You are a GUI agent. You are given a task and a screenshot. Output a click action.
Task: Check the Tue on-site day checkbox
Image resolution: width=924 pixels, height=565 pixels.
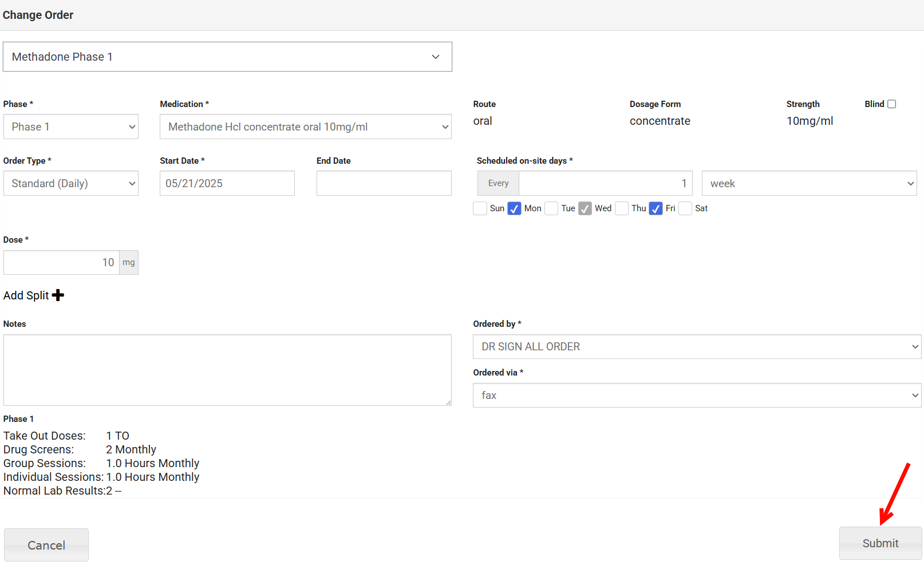click(x=551, y=208)
